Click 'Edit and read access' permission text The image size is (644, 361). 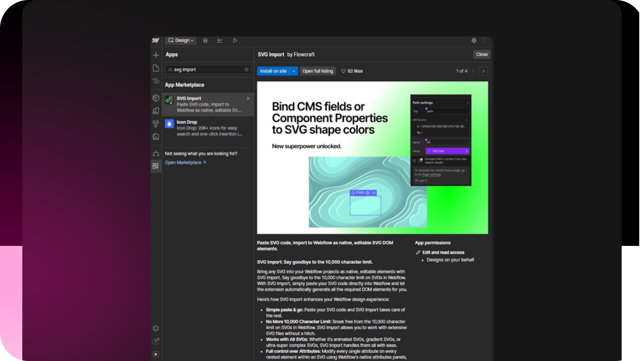(x=443, y=253)
